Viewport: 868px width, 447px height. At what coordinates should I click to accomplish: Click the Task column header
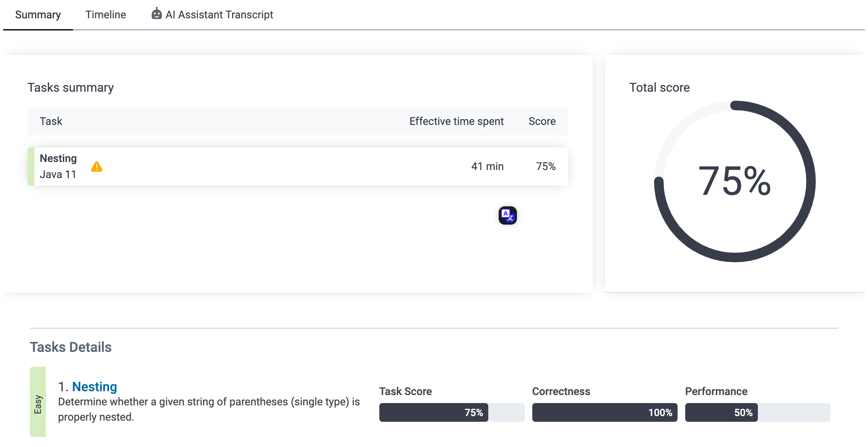(x=51, y=121)
